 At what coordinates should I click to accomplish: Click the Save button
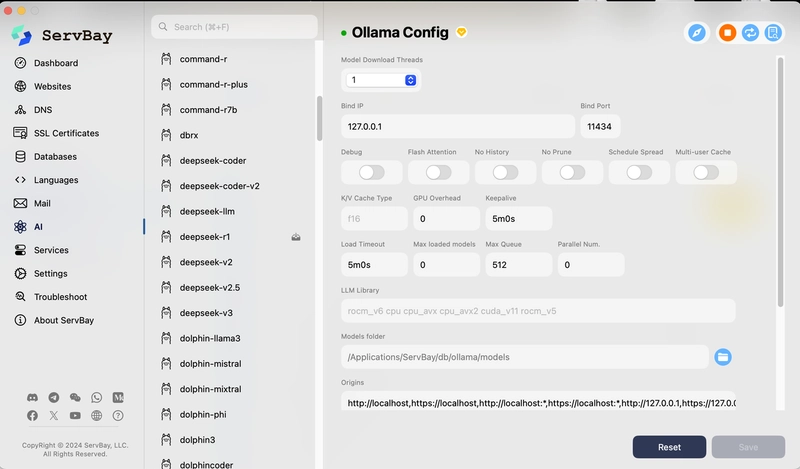(x=748, y=447)
